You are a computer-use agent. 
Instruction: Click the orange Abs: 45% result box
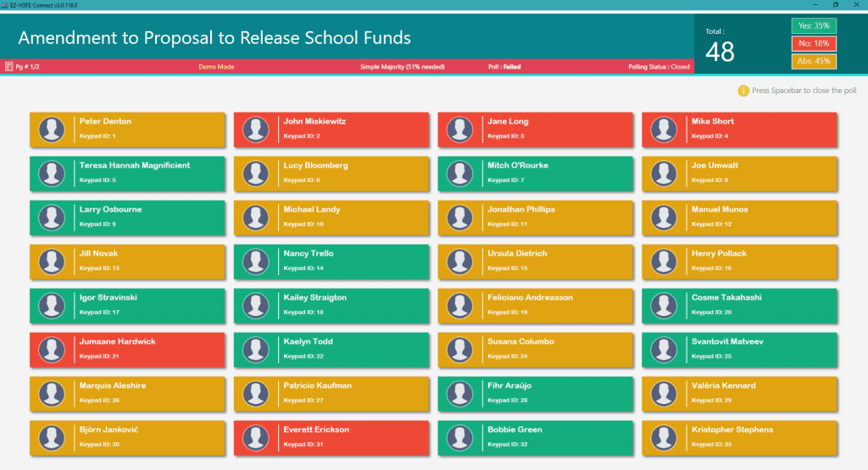tap(814, 61)
